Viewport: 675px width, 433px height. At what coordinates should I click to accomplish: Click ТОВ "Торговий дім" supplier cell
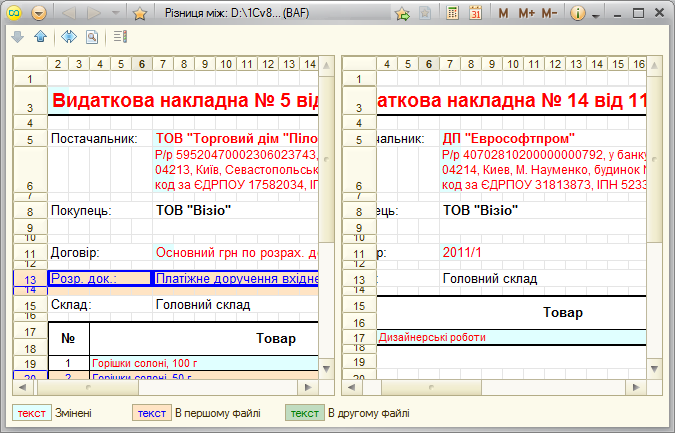pos(236,139)
